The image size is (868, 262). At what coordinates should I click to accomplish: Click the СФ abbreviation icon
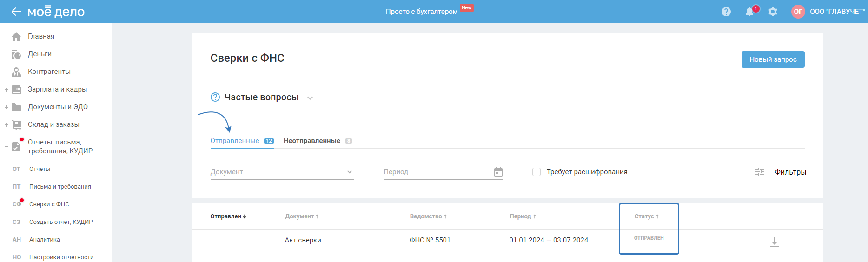tap(16, 204)
